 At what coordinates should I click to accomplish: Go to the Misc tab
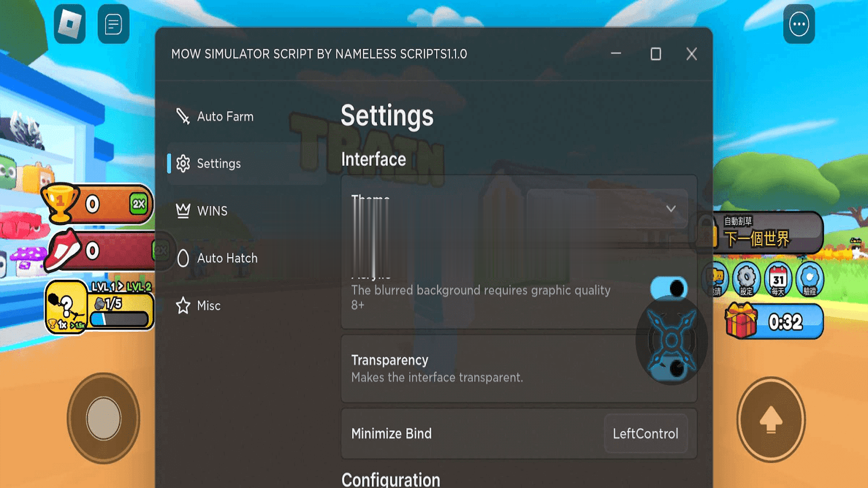(208, 306)
